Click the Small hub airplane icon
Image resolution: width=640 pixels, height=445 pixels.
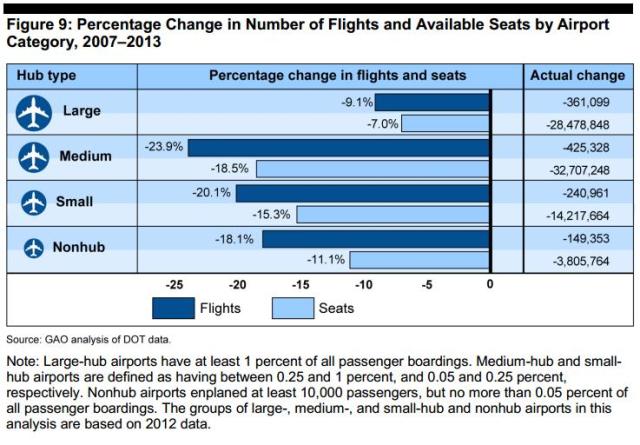coord(34,202)
